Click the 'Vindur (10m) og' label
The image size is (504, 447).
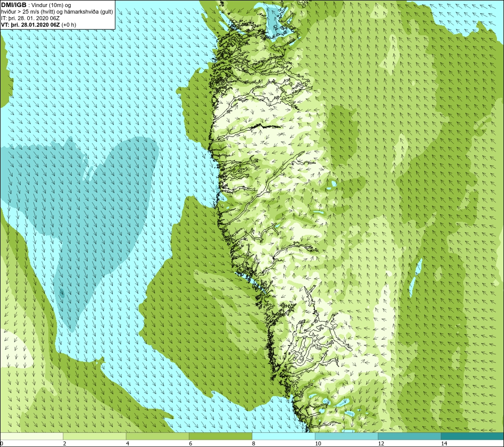coord(51,5)
